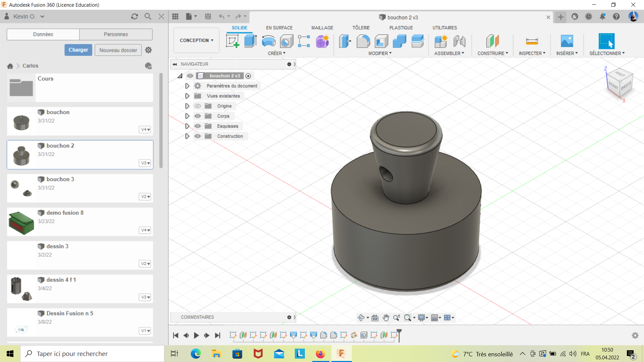Click the Nouveau dossier button

(118, 50)
